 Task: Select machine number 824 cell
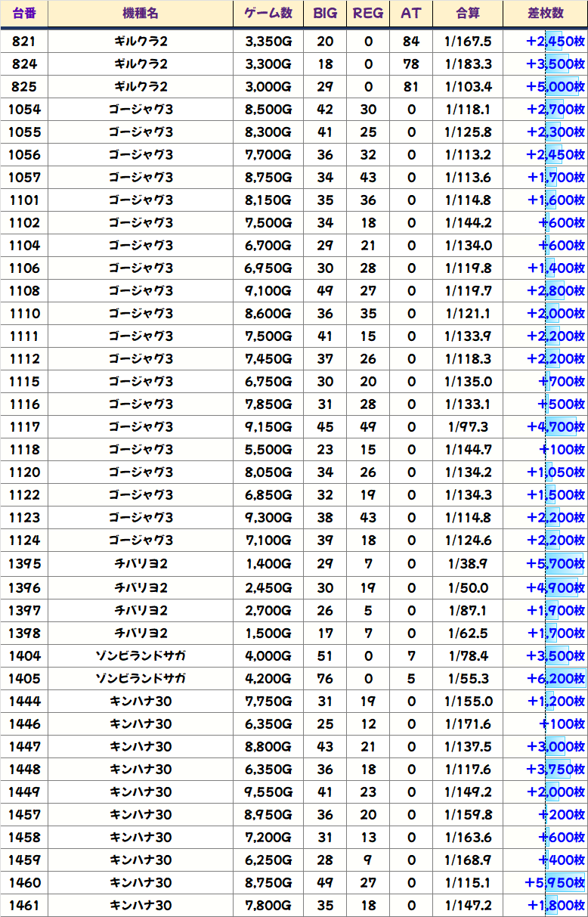(24, 64)
